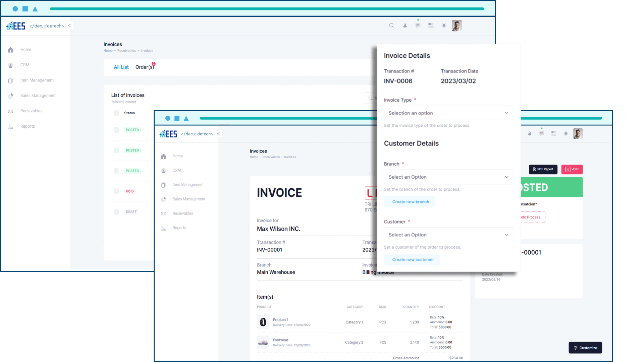Switch to the Order(s) tab
Viewport: 644px width, 362px height.
pyautogui.click(x=145, y=67)
